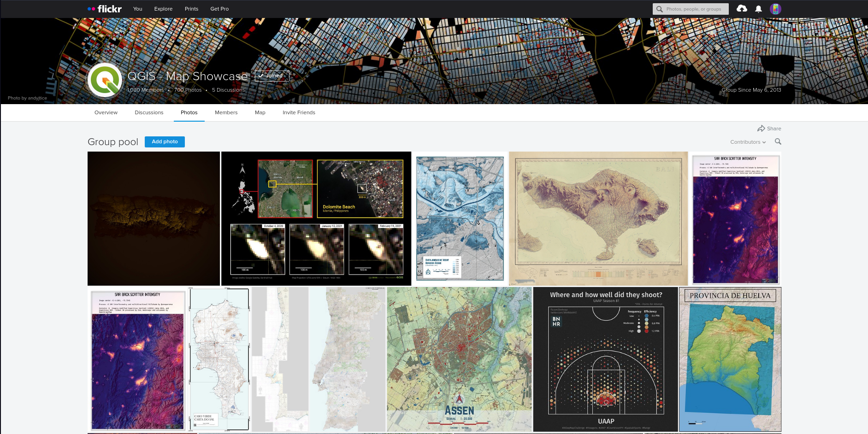The height and width of the screenshot is (434, 868).
Task: Open the Contributors dropdown
Action: click(x=747, y=142)
